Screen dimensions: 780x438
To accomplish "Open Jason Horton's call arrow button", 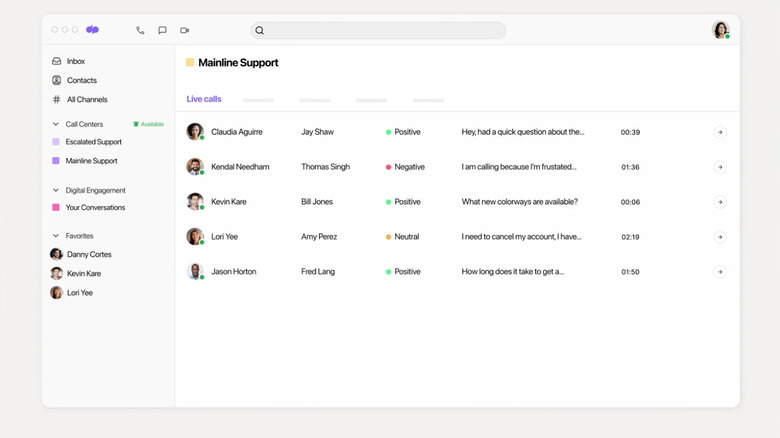I will (720, 272).
